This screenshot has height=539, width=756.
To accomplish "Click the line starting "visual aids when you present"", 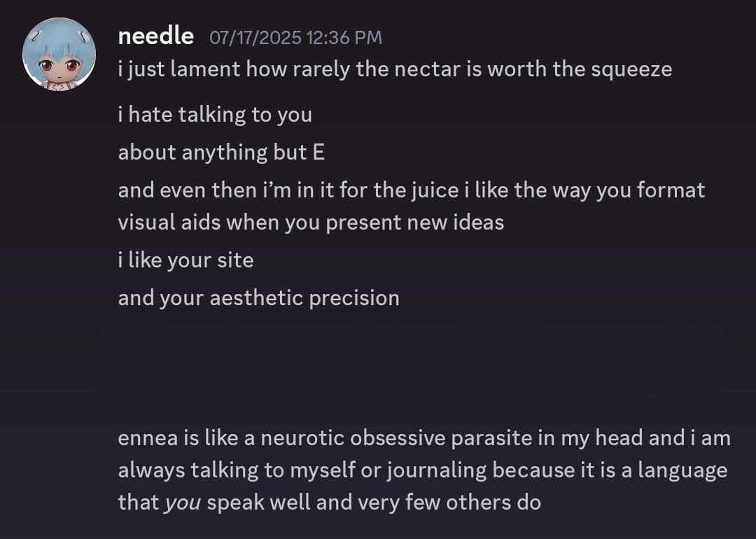I will [311, 223].
